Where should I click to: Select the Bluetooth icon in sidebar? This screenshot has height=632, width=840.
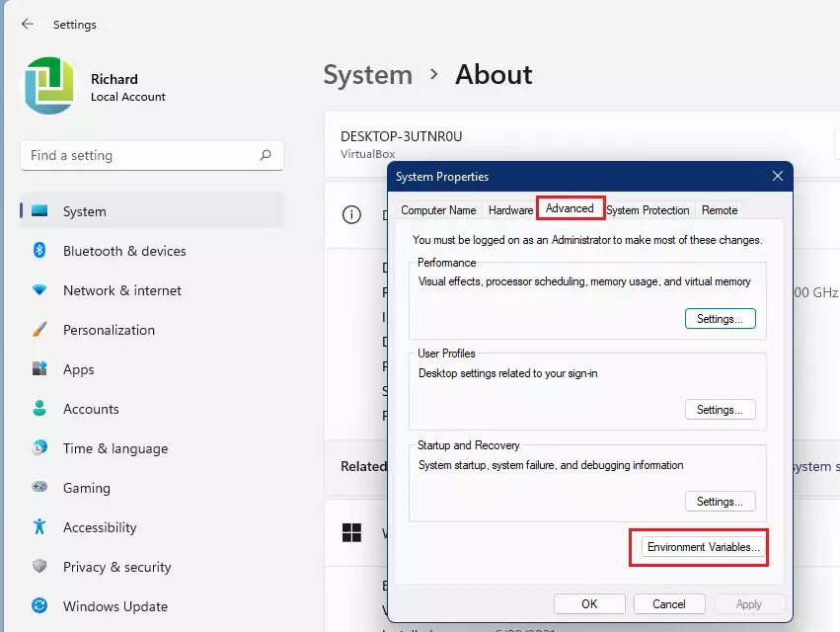tap(39, 251)
